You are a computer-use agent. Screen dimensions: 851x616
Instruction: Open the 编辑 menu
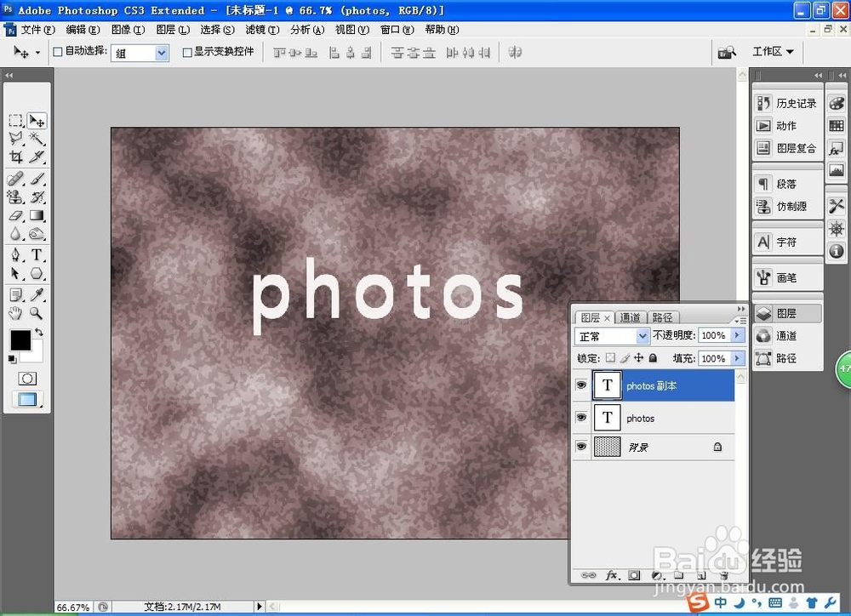click(x=83, y=29)
